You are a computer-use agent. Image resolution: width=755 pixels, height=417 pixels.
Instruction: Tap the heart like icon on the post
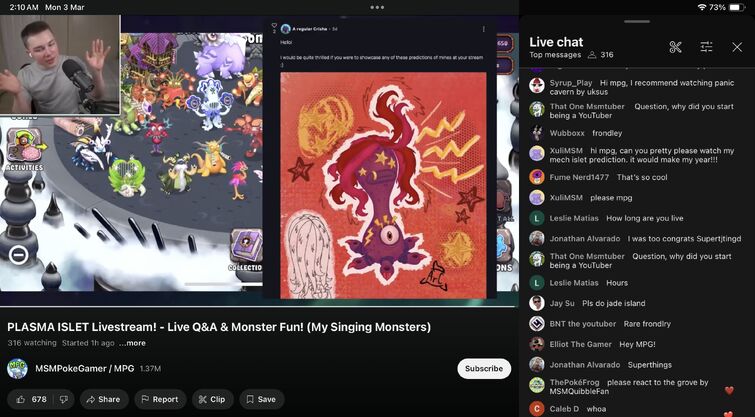(274, 26)
